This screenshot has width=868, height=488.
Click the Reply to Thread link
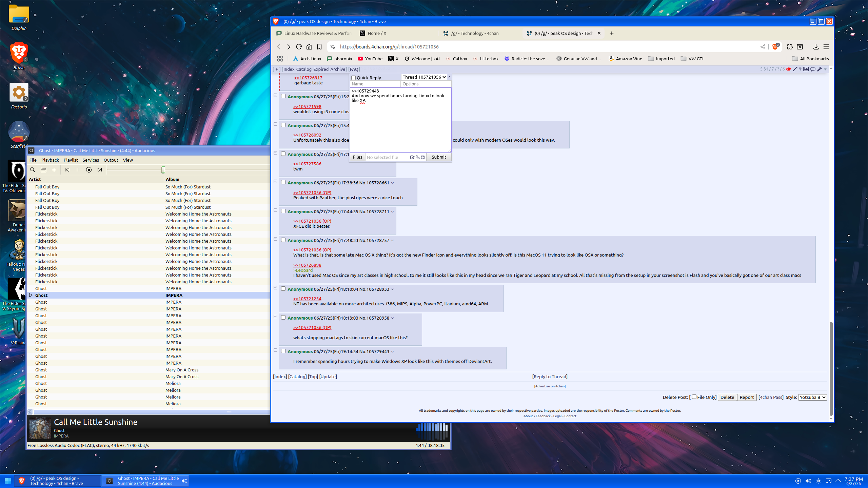pyautogui.click(x=550, y=377)
